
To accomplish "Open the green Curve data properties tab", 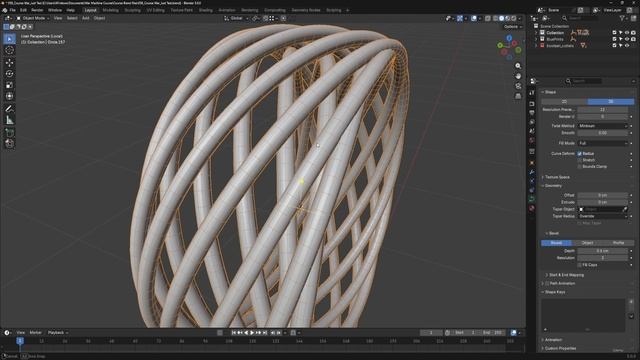I will (532, 199).
